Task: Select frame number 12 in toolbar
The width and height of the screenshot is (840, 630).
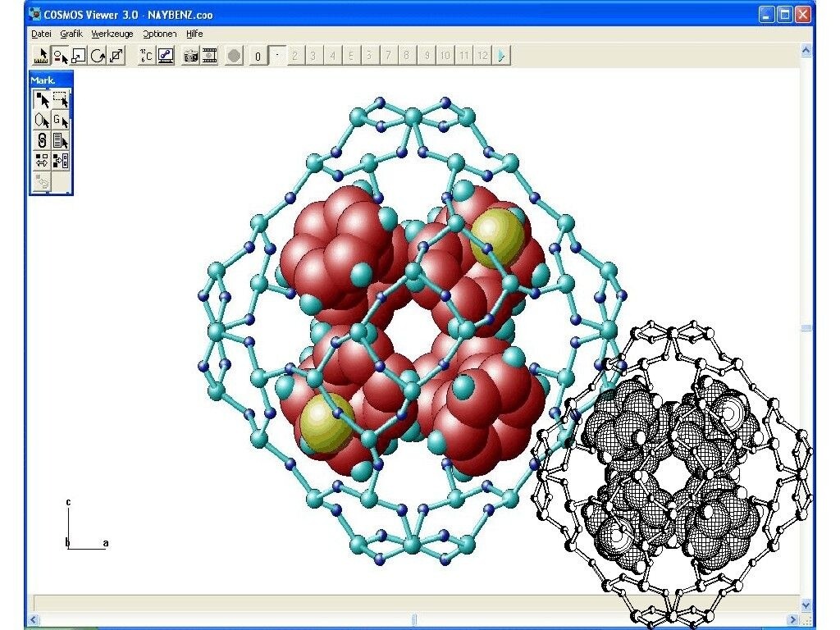Action: pyautogui.click(x=482, y=55)
